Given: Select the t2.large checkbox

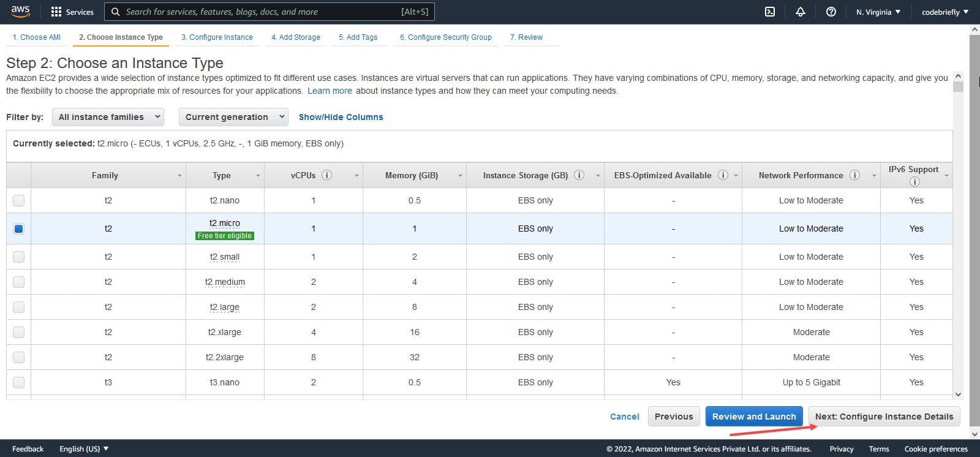Looking at the screenshot, I should click(x=18, y=307).
